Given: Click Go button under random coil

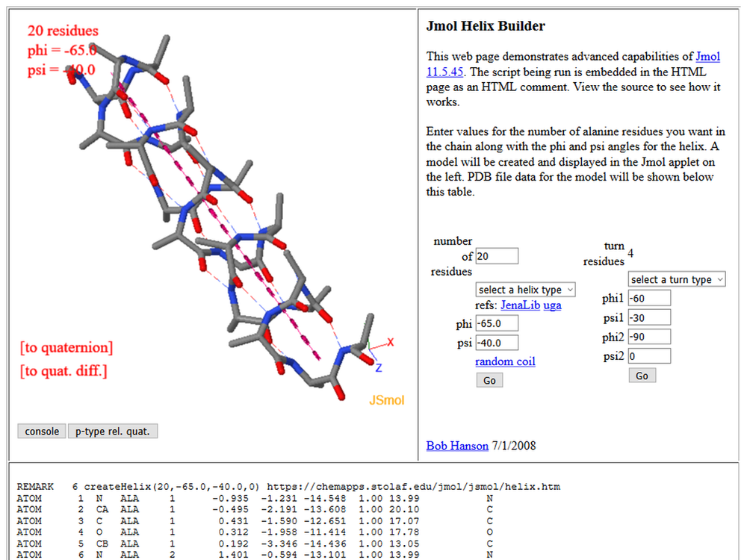Looking at the screenshot, I should [x=489, y=381].
